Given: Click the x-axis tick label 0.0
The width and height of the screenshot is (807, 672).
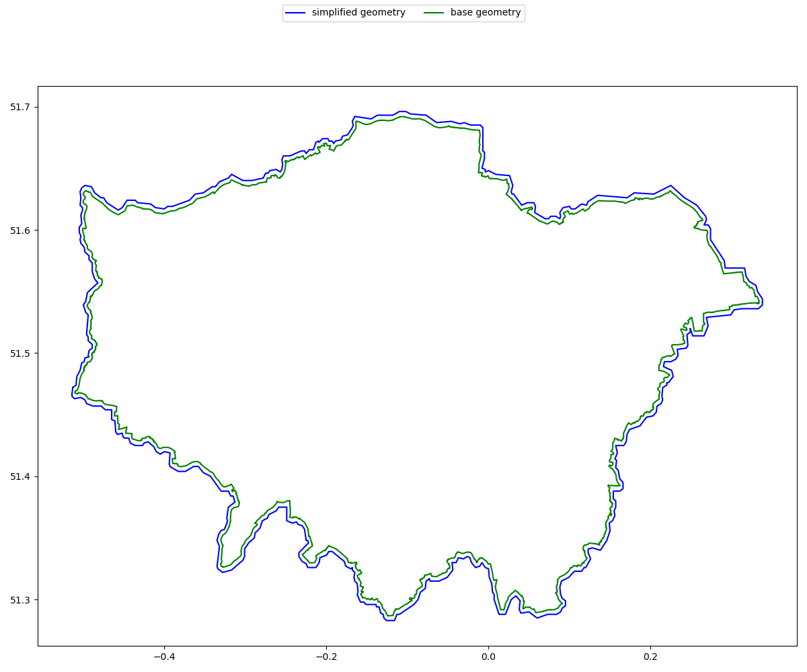Looking at the screenshot, I should tap(488, 655).
